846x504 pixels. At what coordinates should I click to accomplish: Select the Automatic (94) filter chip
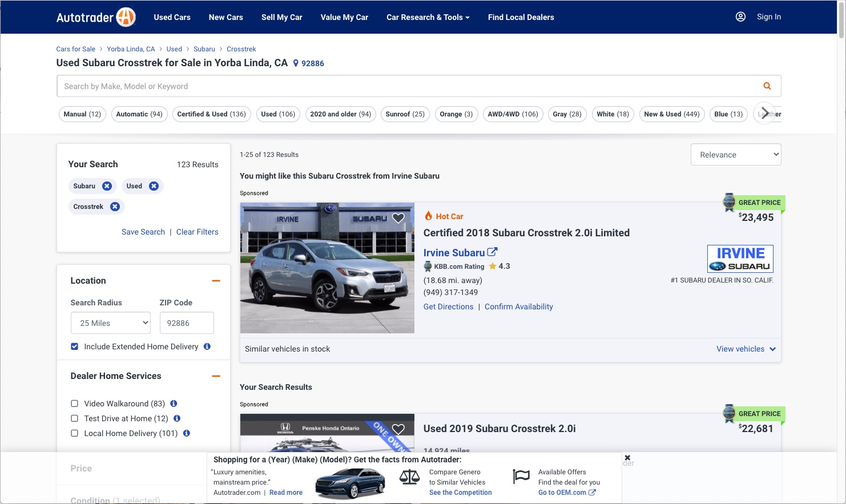(139, 114)
